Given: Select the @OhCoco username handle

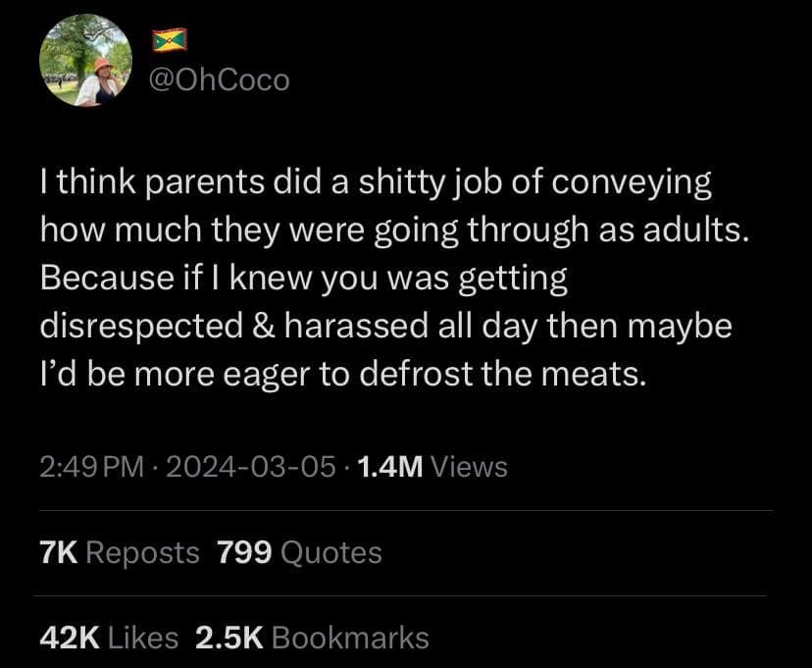Looking at the screenshot, I should 221,79.
